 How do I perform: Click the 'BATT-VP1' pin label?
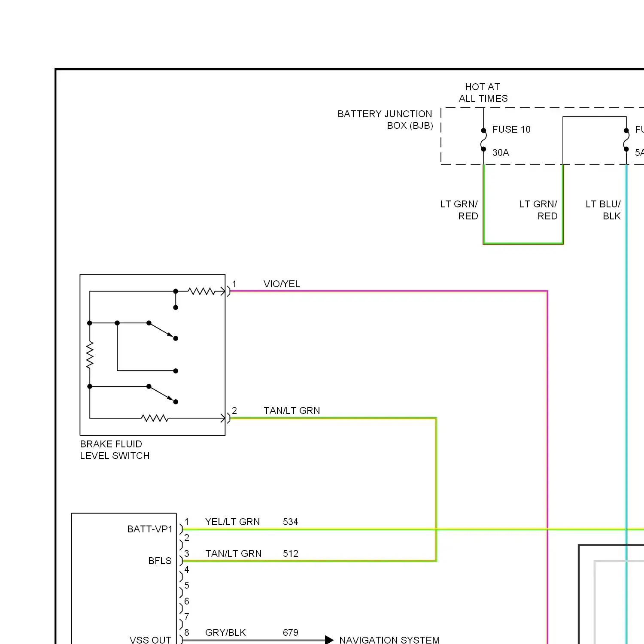(150, 529)
